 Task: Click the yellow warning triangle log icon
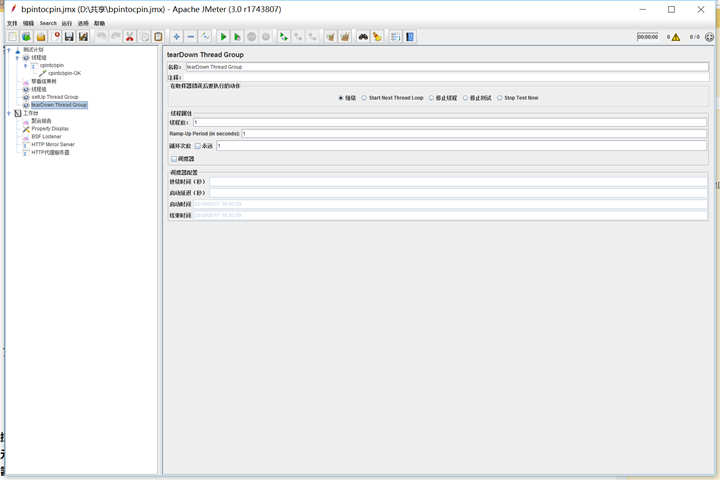point(676,37)
